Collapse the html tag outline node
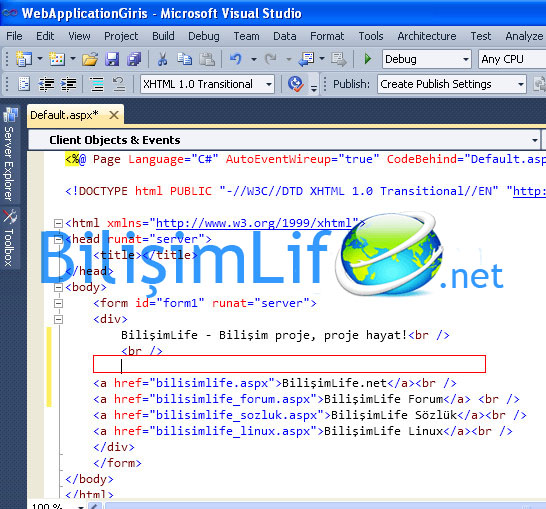 click(58, 223)
